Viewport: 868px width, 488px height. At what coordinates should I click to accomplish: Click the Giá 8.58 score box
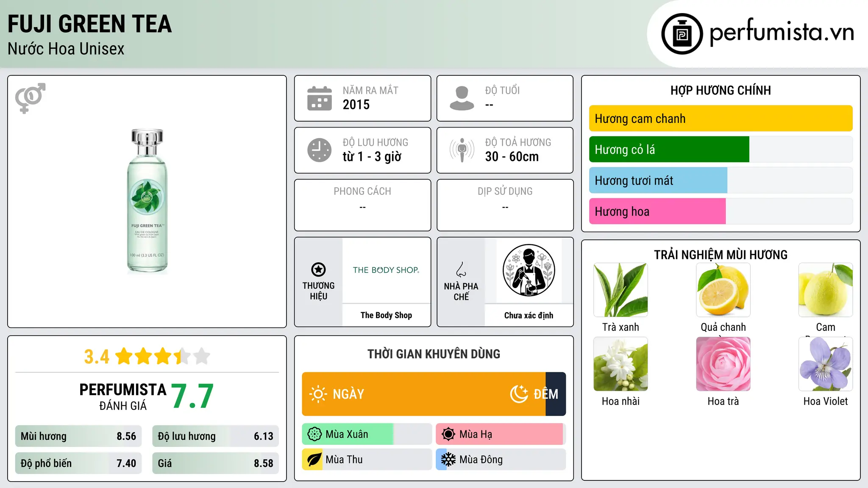(215, 463)
